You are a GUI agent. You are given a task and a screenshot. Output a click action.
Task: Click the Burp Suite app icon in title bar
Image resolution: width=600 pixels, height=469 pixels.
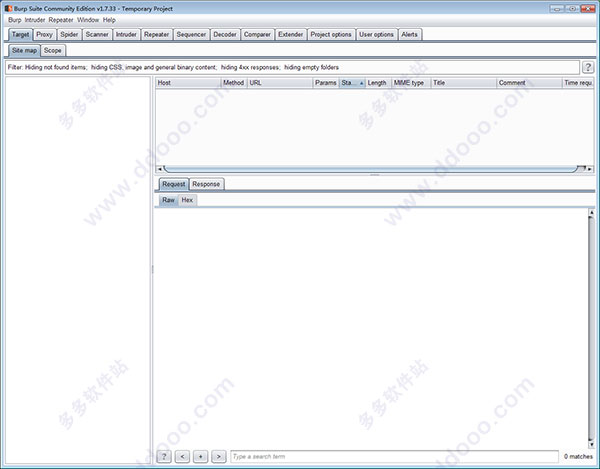8,8
